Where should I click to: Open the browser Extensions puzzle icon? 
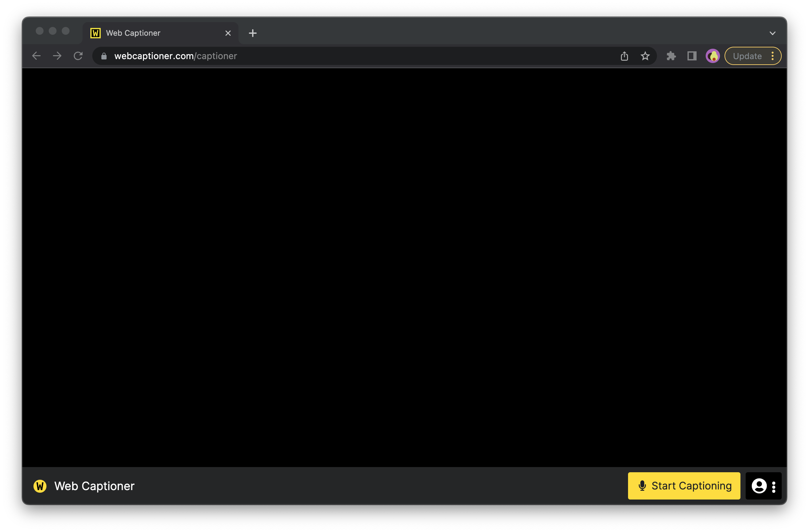[x=671, y=56]
